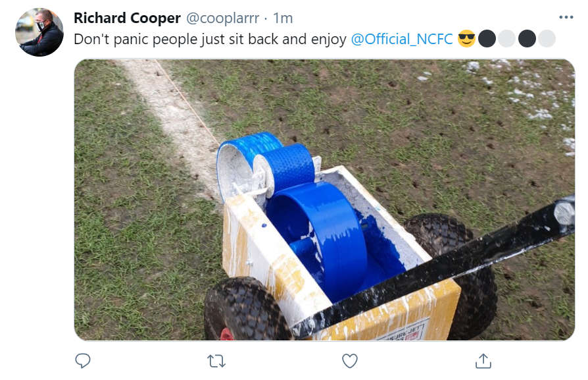Open the line marker photo attachment
This screenshot has height=380, width=588.
pos(324,200)
